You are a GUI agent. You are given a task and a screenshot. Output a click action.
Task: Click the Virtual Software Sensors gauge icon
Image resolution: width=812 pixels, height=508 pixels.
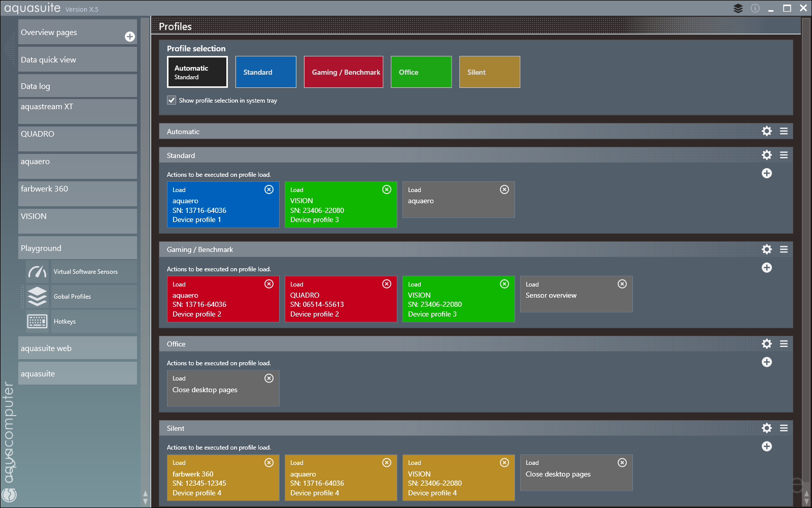37,272
